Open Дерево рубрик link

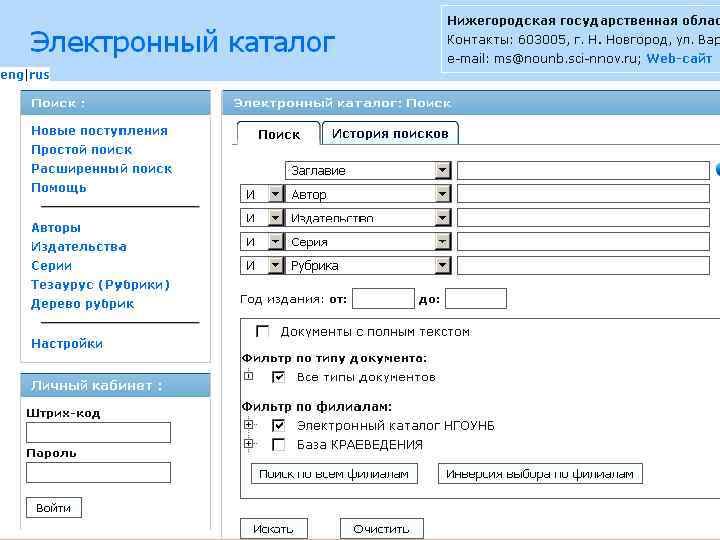point(83,304)
